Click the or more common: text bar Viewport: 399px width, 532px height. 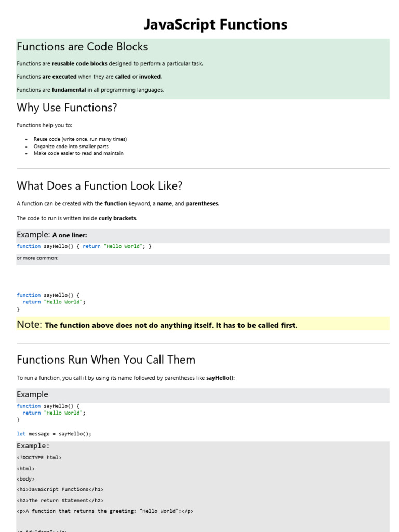[x=203, y=259]
